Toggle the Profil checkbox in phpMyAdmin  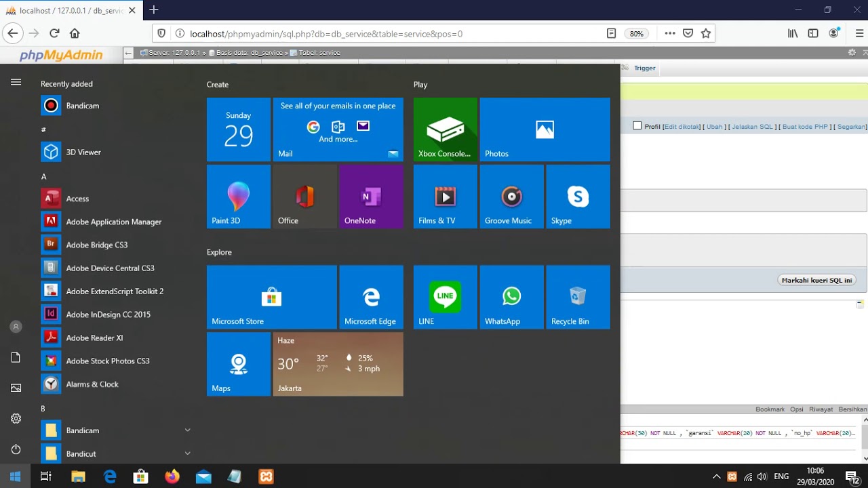coord(637,126)
